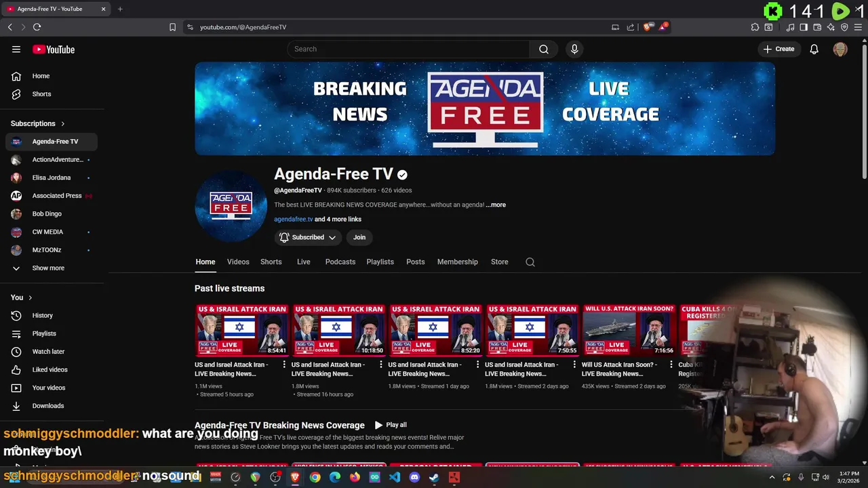Switch to the Membership tab

[x=458, y=262]
